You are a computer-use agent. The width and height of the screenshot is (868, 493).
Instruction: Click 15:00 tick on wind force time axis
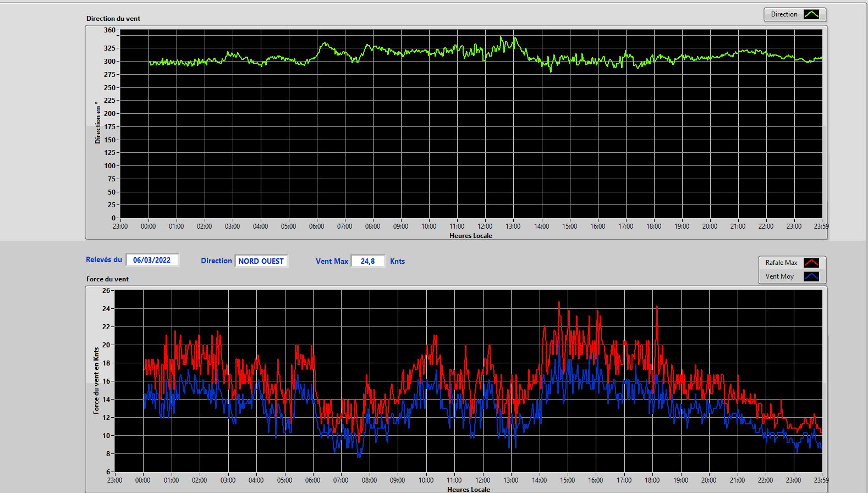coord(568,480)
